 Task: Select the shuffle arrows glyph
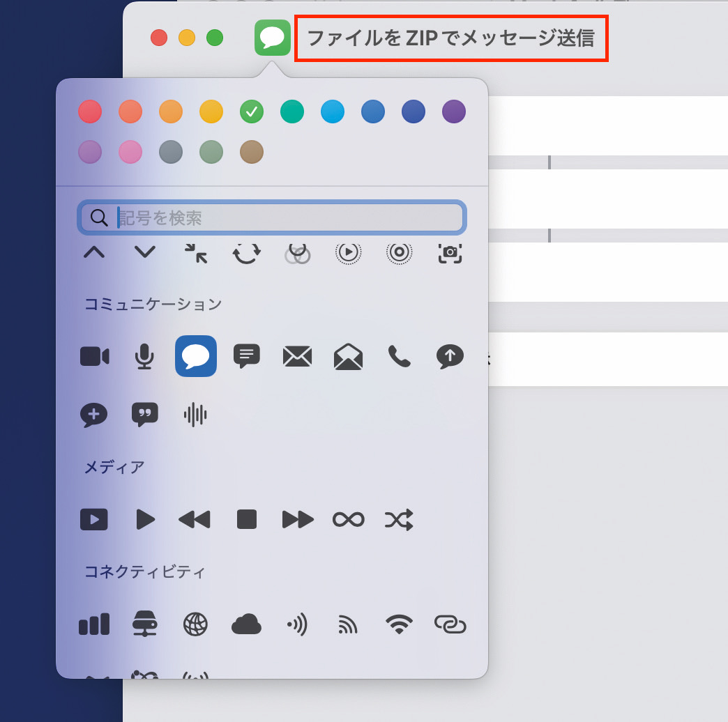[x=399, y=519]
